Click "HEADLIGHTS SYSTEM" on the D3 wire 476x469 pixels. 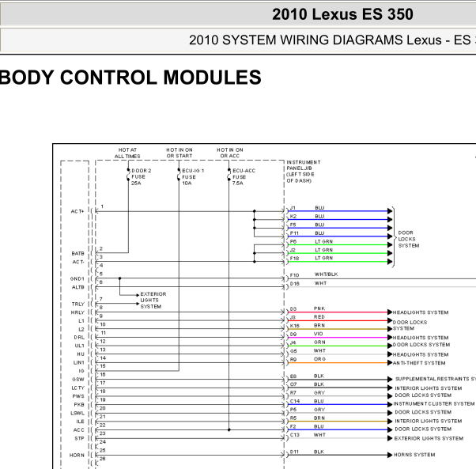click(421, 312)
